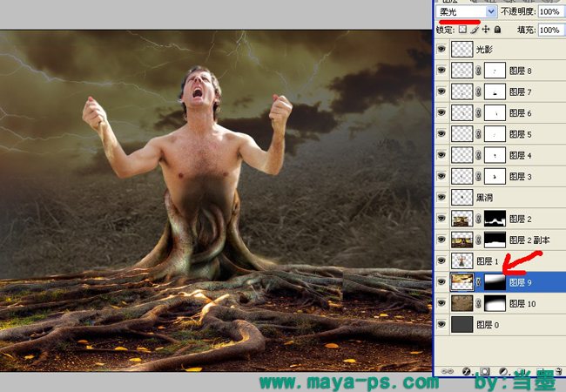Click mask link chain on 图层 10
The height and width of the screenshot is (392, 566).
click(x=478, y=303)
